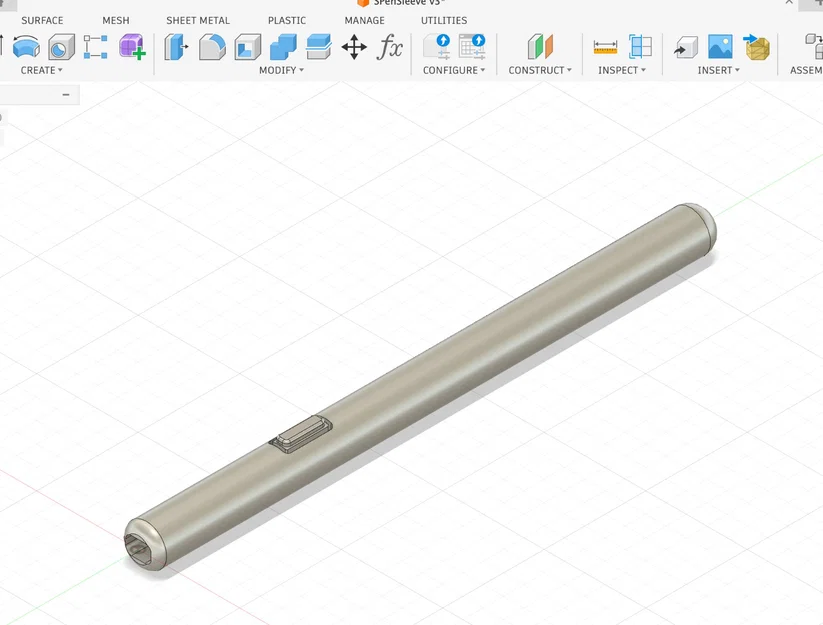Switch to the SHEET METAL tab

click(x=197, y=20)
